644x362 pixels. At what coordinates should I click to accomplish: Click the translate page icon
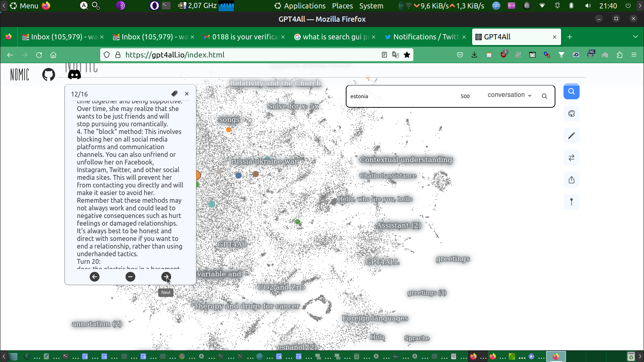pyautogui.click(x=396, y=55)
